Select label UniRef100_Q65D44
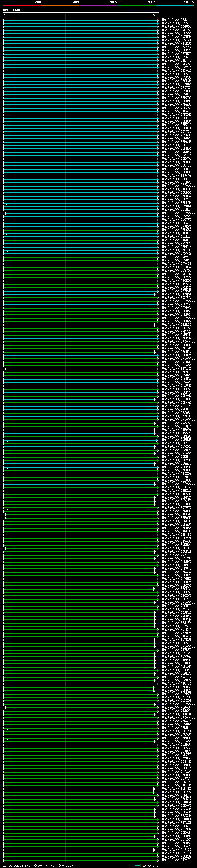Screen dimensions: 197x868 pyautogui.click(x=177, y=206)
